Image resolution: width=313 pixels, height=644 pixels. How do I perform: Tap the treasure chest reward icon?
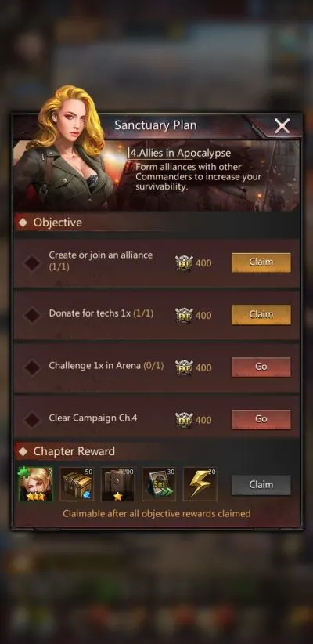click(77, 484)
